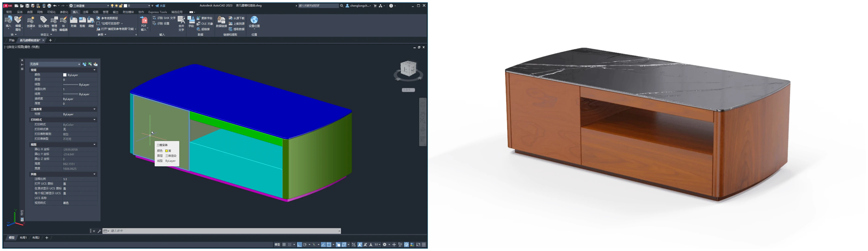This screenshot has width=868, height=251.
Task: Switch to the 布局1 layout tab
Action: (23, 238)
